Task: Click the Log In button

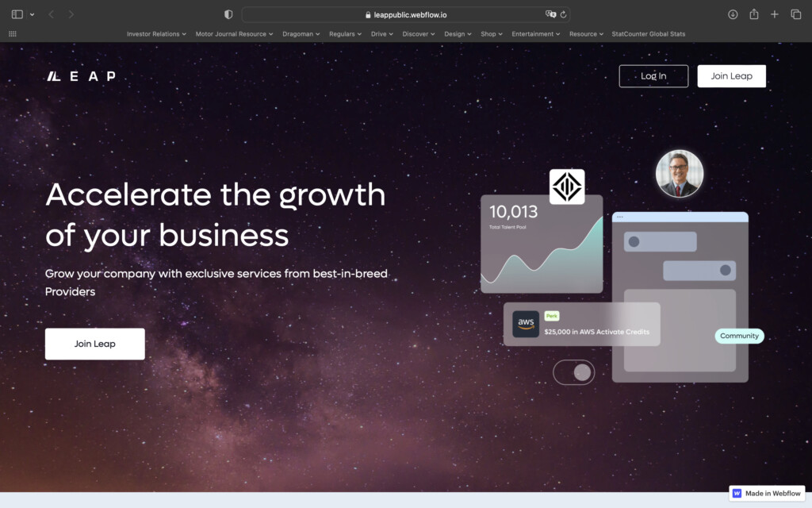Action: pos(653,76)
